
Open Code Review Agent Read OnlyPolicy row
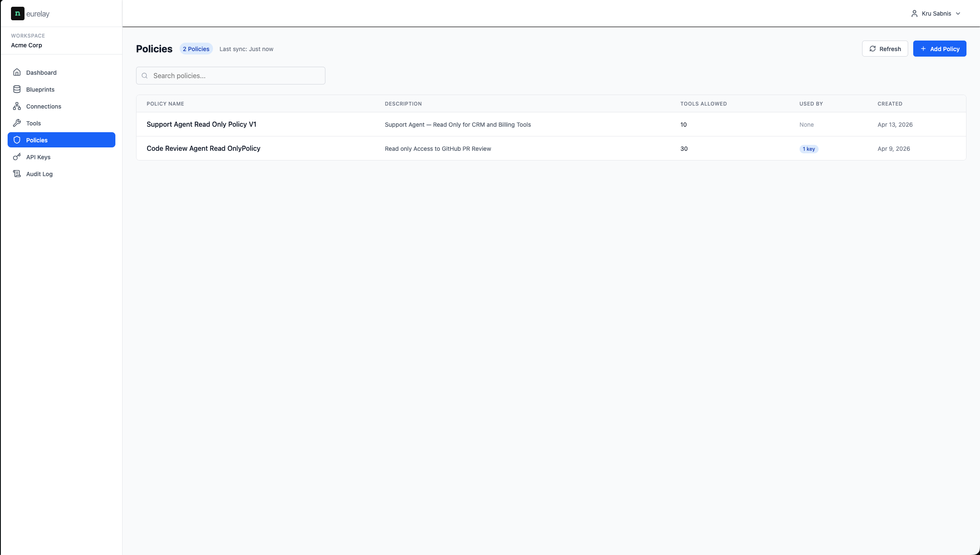click(551, 148)
